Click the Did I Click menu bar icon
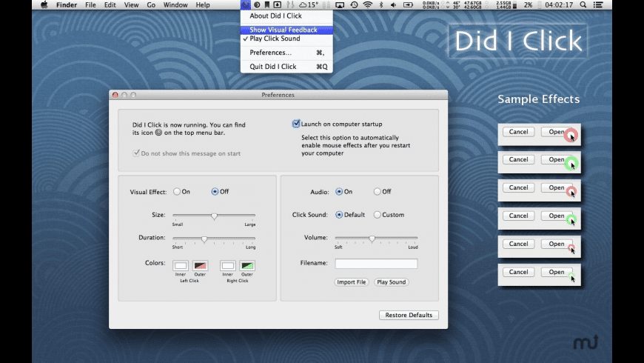 click(245, 5)
